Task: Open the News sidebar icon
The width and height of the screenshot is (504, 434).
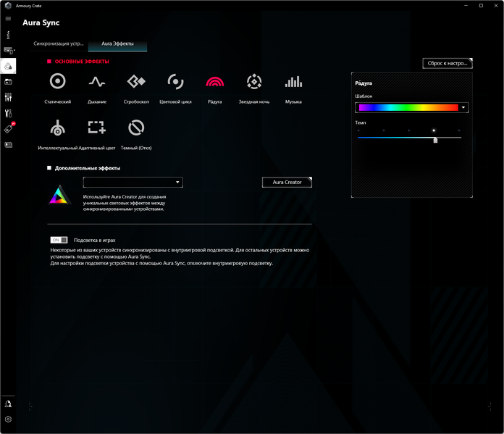Action: pos(9,145)
